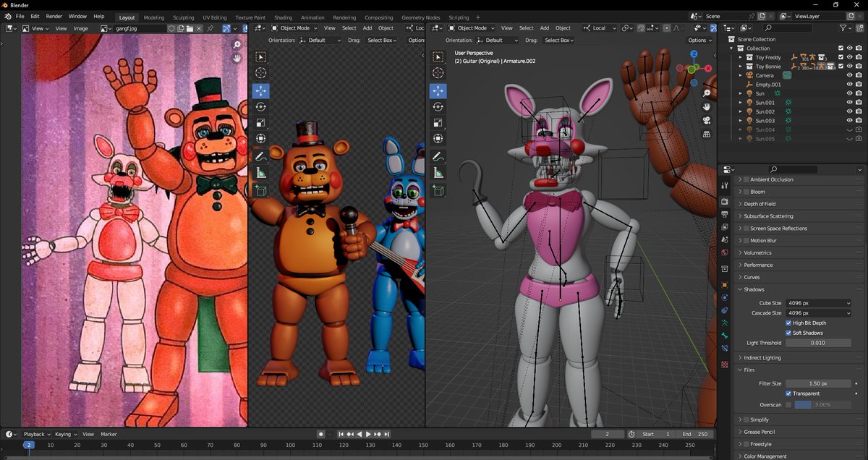Switch orthographic/perspective grid icon
868x460 pixels.
coord(707,134)
